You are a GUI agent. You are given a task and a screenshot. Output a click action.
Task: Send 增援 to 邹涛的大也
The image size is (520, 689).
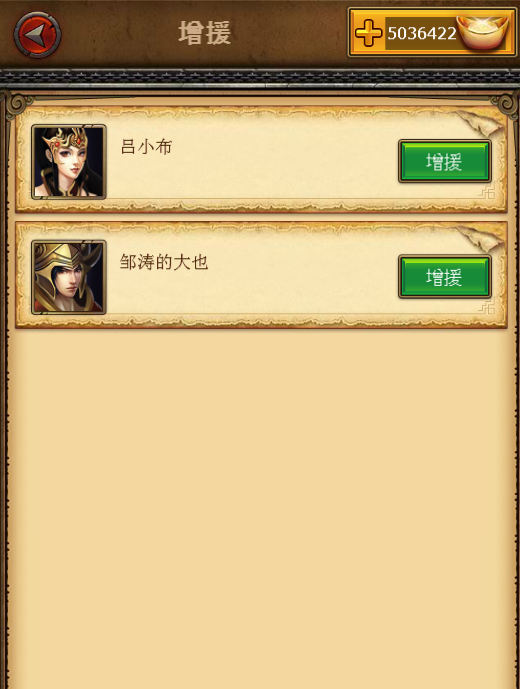point(444,277)
